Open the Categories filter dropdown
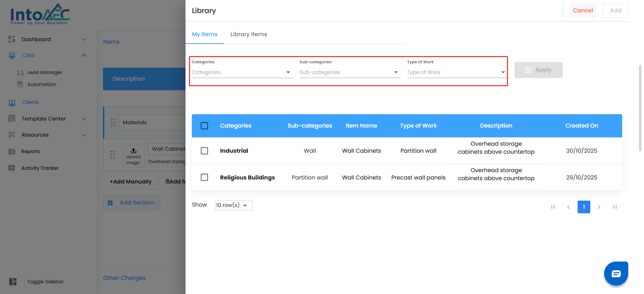Screen dimensions: 644x294 tap(242, 72)
